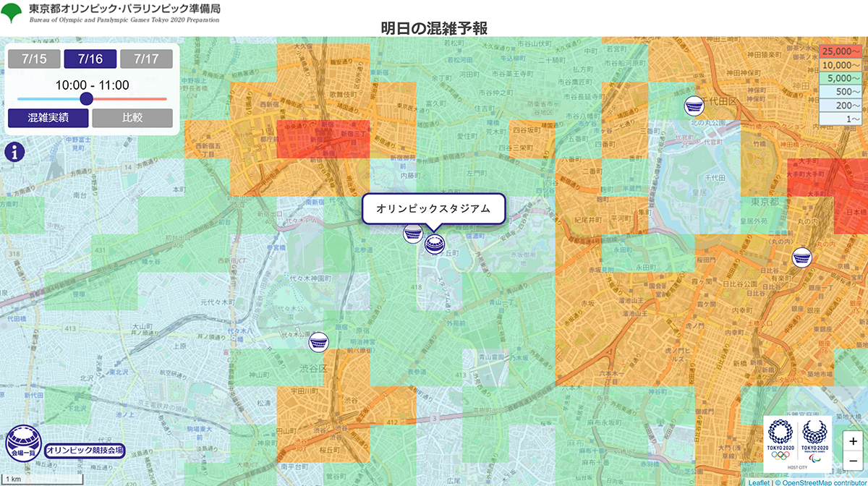Click the time range slider handle
The image size is (868, 486).
[x=86, y=98]
